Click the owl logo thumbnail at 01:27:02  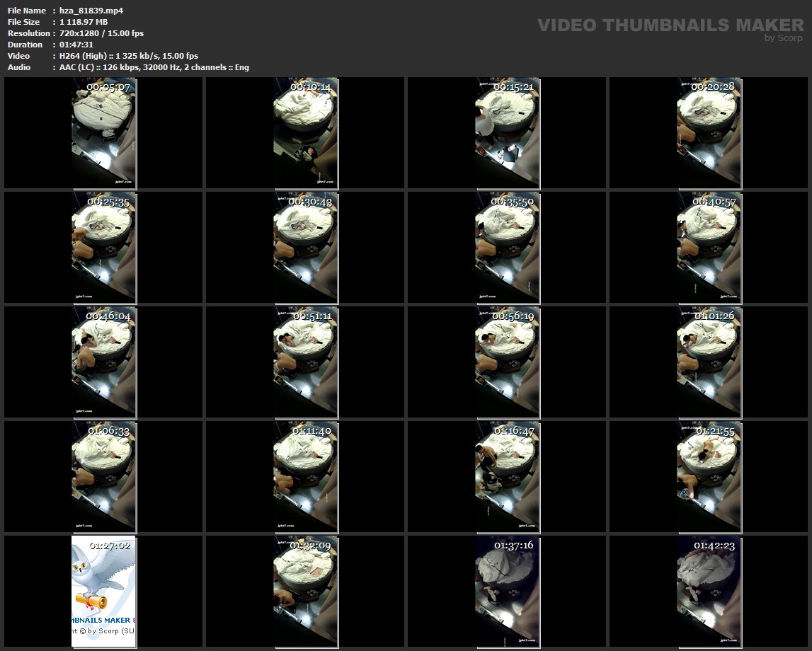pyautogui.click(x=104, y=591)
